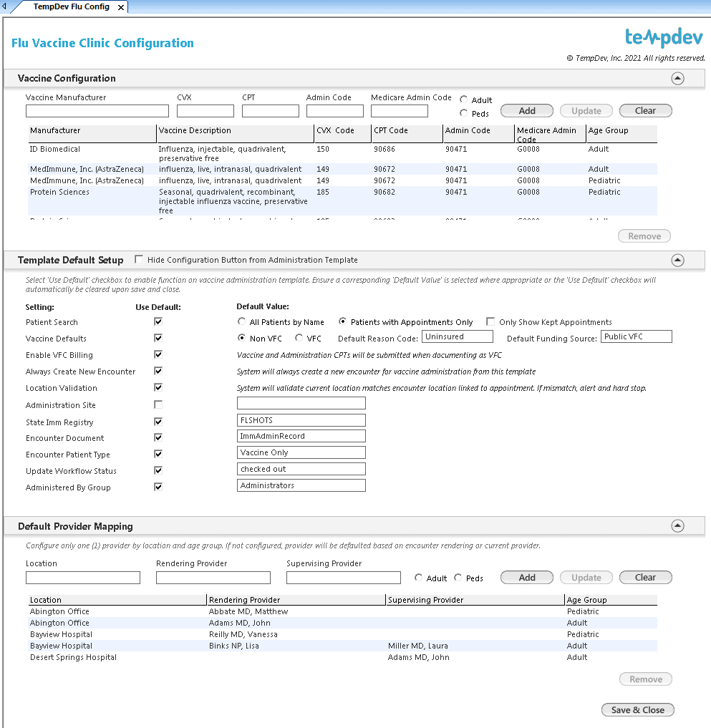Enable Hide Configuration Button checkbox
The width and height of the screenshot is (711, 728).
tap(139, 260)
